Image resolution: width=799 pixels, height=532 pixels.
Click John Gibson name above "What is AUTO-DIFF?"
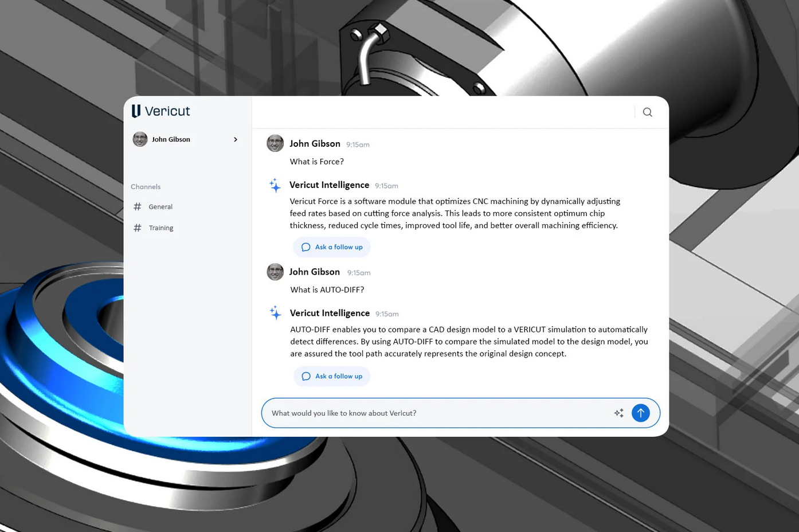(x=315, y=272)
